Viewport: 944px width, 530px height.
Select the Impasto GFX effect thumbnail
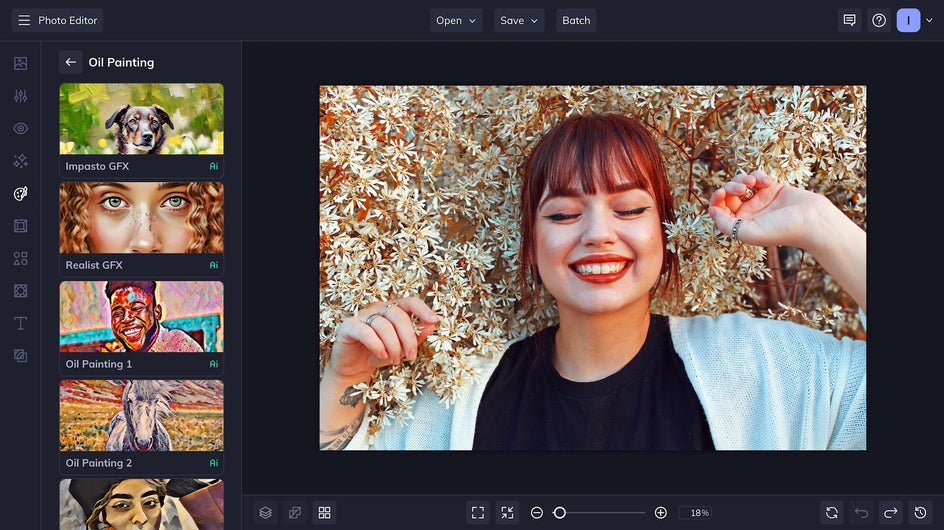[x=141, y=119]
